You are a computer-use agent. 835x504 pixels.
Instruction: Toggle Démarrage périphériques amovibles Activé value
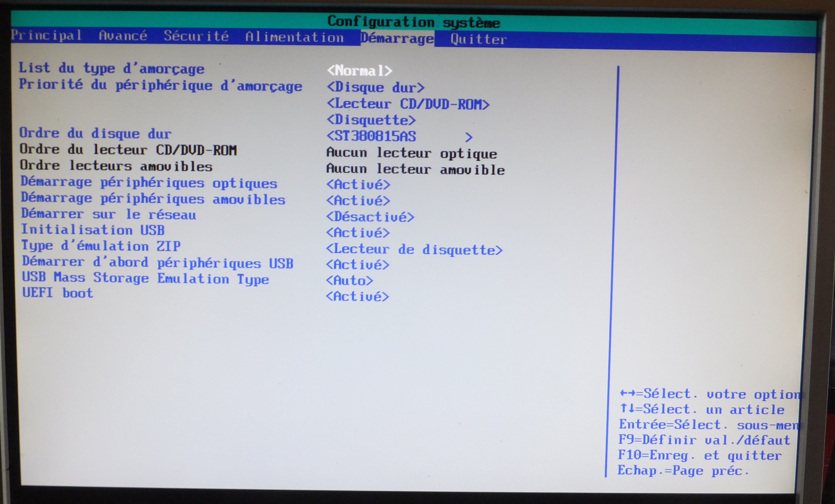click(x=358, y=201)
